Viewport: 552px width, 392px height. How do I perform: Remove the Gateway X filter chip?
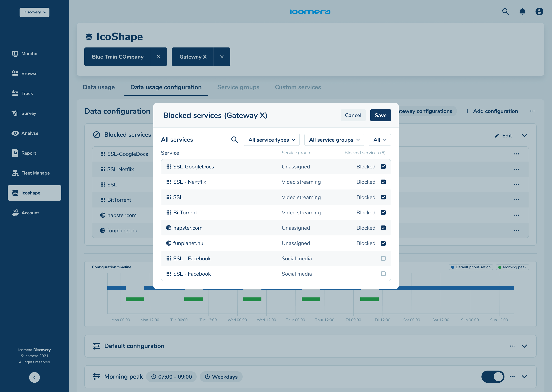click(222, 57)
